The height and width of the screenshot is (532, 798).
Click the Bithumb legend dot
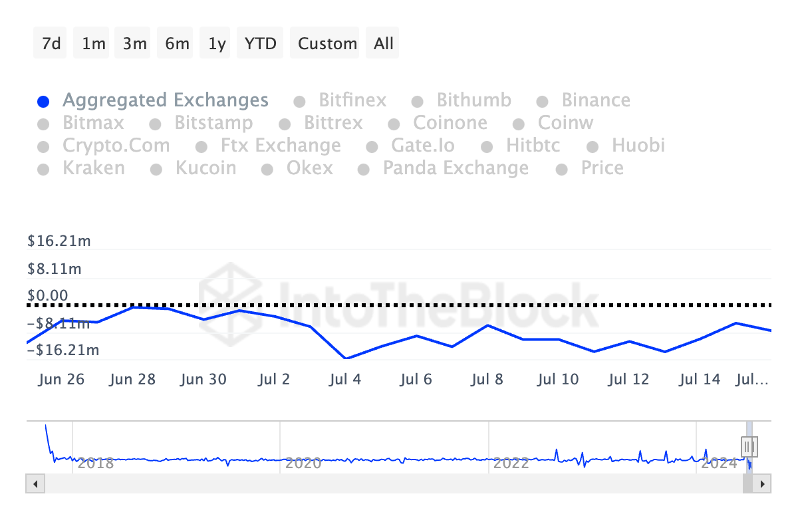418,102
